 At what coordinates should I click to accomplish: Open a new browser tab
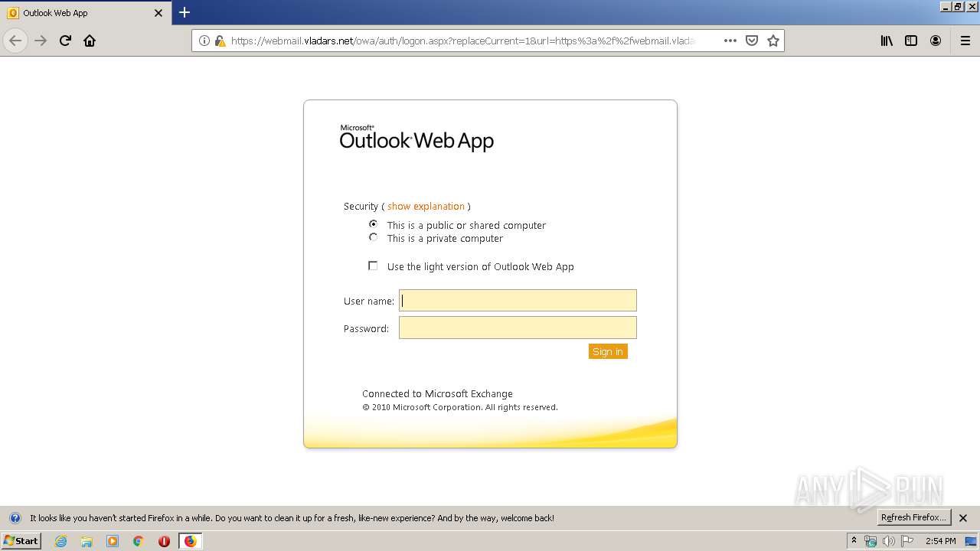(185, 12)
